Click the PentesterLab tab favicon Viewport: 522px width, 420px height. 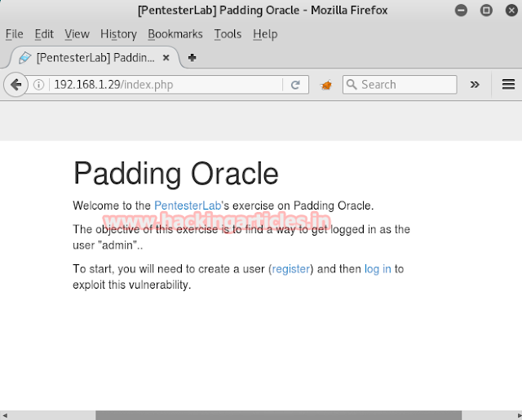click(25, 58)
